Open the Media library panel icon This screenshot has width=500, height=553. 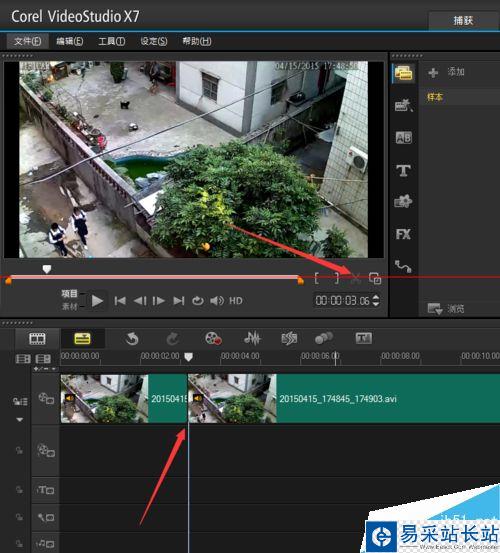[x=404, y=74]
